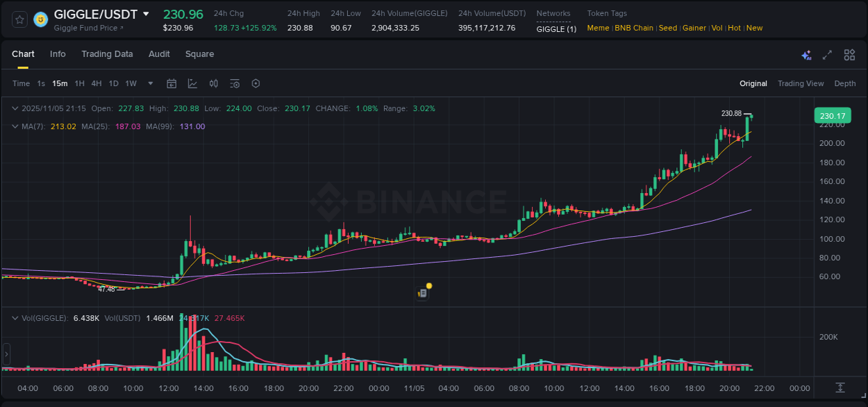Open the calendar date-jump tool
This screenshot has width=868, height=407.
pyautogui.click(x=172, y=83)
